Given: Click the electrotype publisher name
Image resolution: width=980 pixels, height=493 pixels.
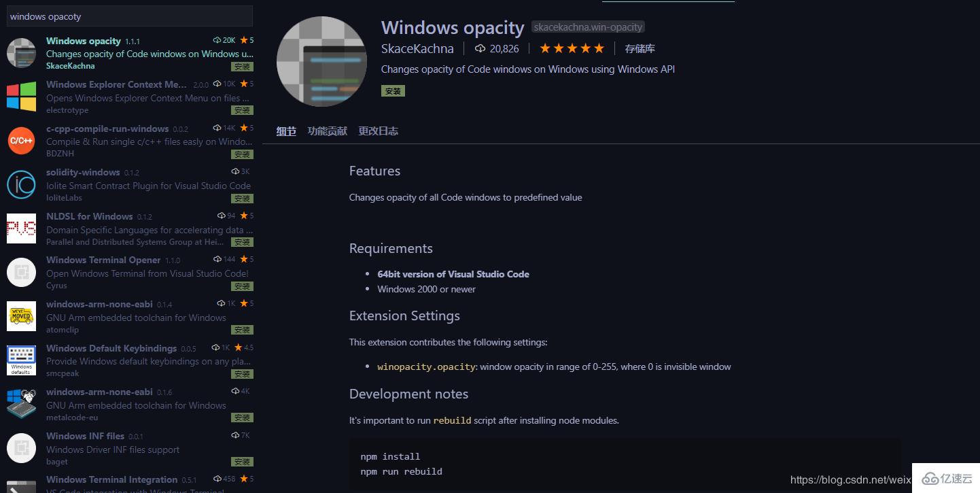Looking at the screenshot, I should 67,109.
